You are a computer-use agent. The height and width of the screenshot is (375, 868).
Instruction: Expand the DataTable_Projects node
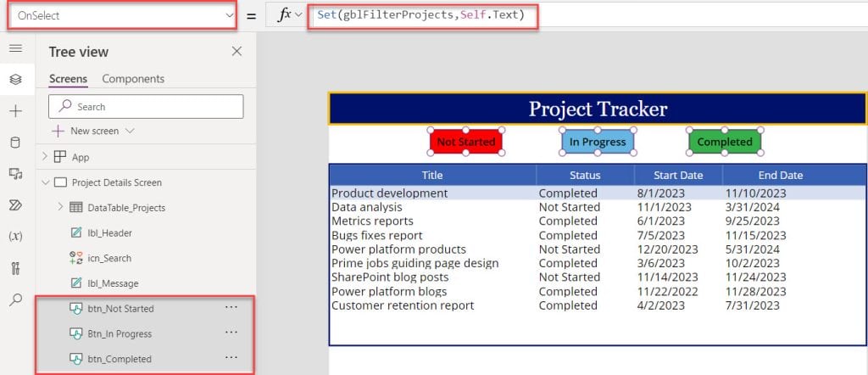tap(60, 208)
